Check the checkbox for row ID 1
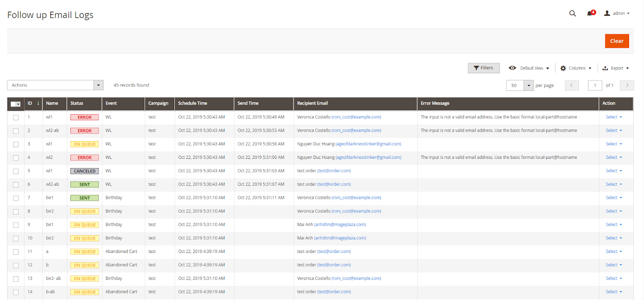This screenshot has width=644, height=300. pos(16,117)
